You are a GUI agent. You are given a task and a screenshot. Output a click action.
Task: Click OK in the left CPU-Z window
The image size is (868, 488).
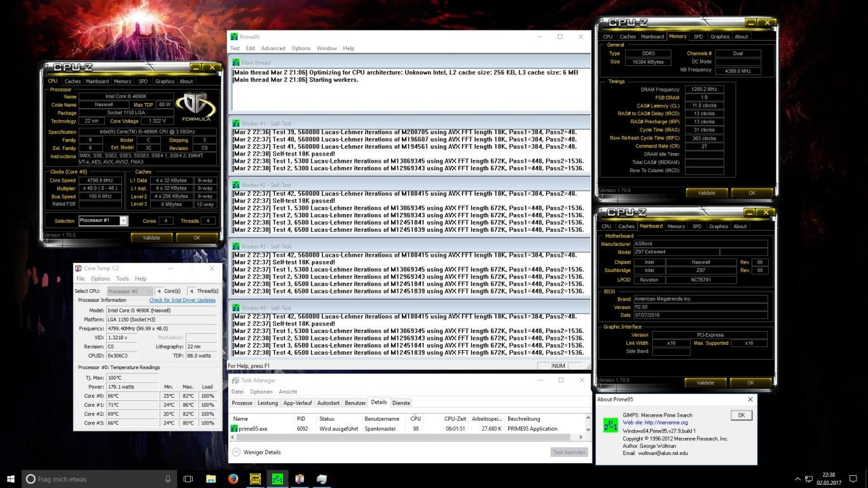tap(196, 238)
